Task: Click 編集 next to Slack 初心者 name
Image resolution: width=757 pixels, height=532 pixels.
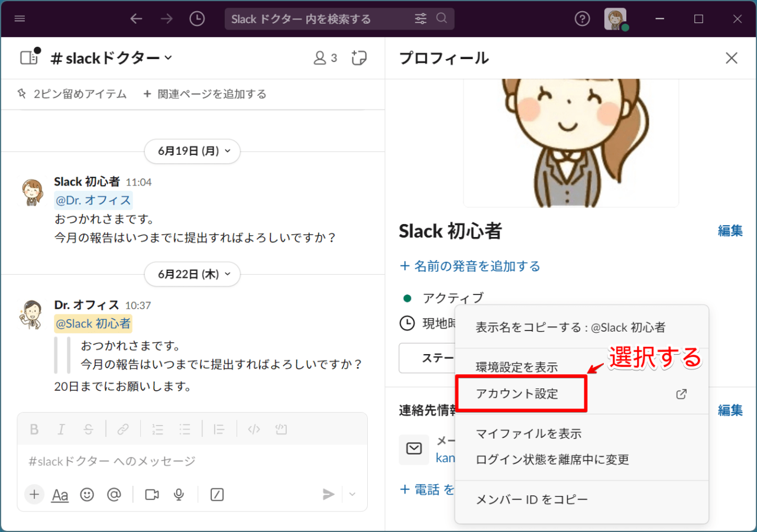Action: [730, 231]
